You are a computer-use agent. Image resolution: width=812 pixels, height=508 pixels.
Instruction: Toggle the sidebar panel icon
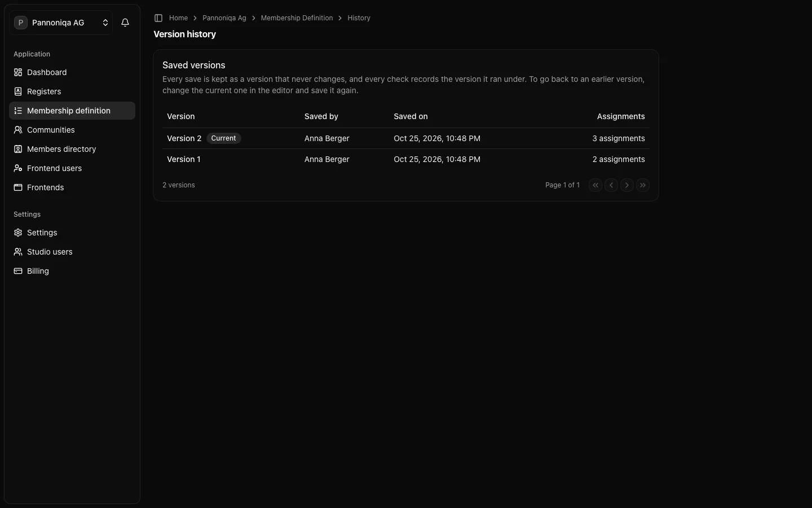158,18
